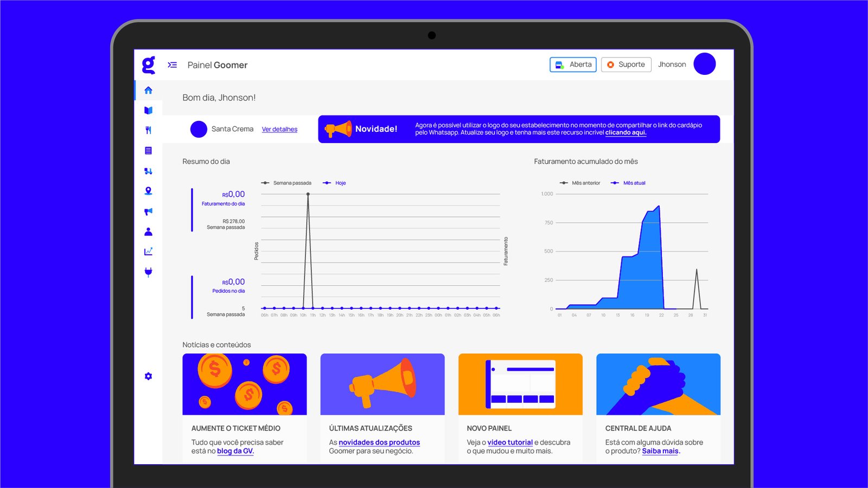Click the 'R$ 278,00' last week value
Image resolution: width=868 pixels, height=488 pixels.
(233, 221)
